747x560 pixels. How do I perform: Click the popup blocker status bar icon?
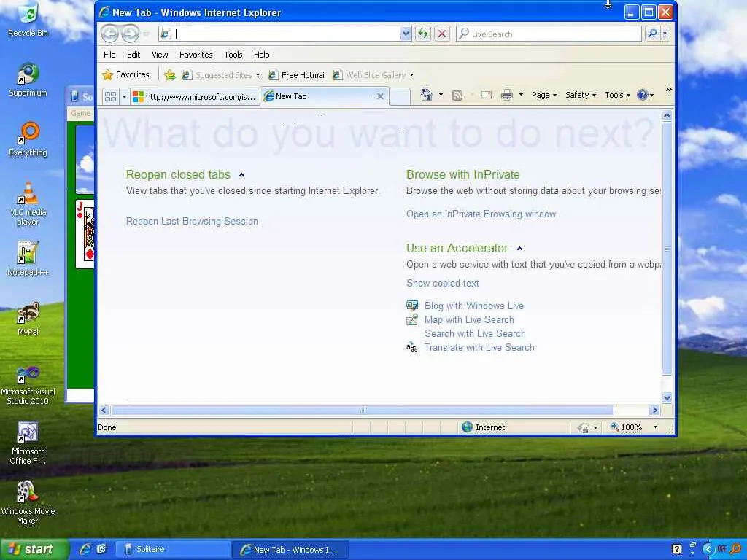[583, 427]
